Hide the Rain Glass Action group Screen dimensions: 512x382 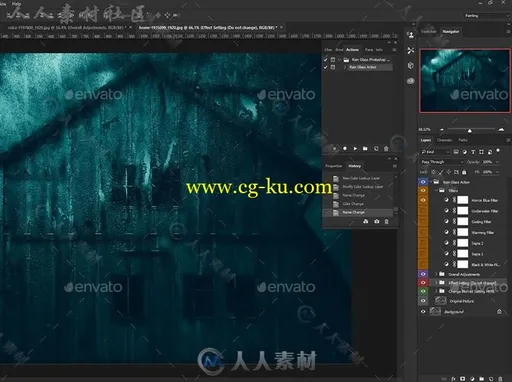coord(423,182)
